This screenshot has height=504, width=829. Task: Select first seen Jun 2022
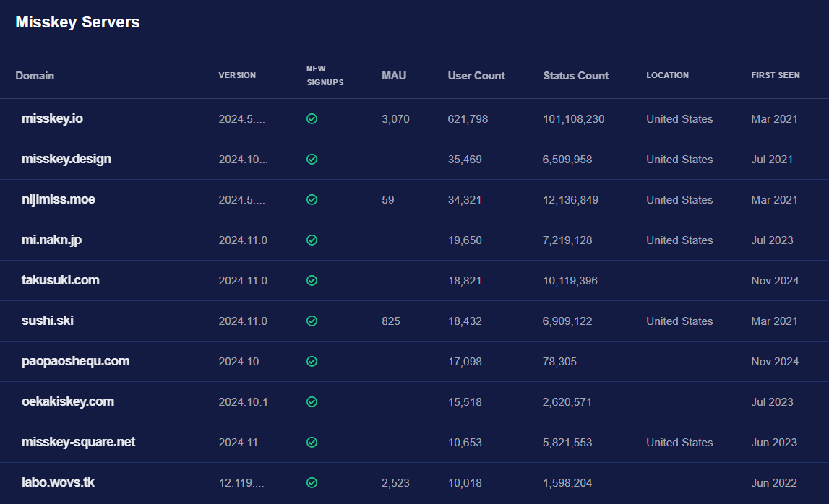(774, 482)
